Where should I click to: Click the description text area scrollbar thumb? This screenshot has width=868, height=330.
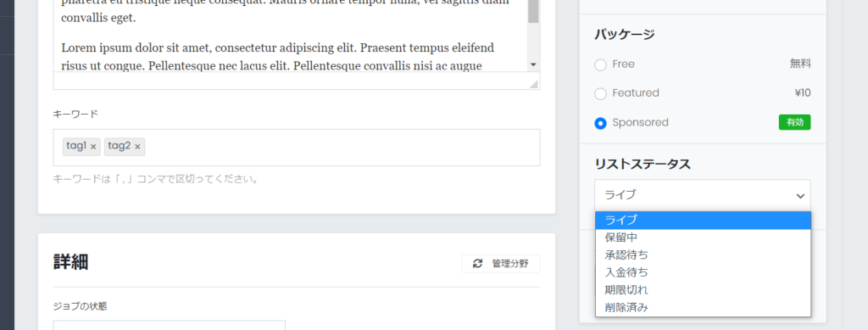(534, 11)
